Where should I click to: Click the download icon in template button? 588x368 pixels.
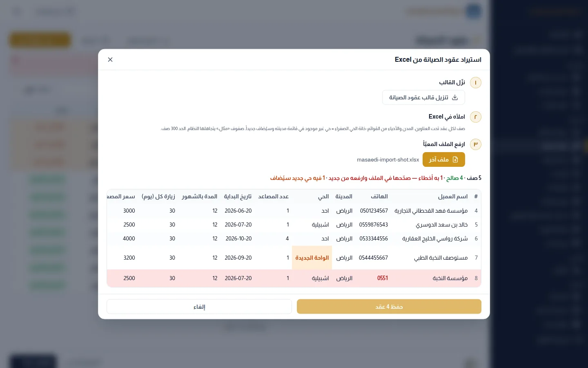(x=455, y=98)
